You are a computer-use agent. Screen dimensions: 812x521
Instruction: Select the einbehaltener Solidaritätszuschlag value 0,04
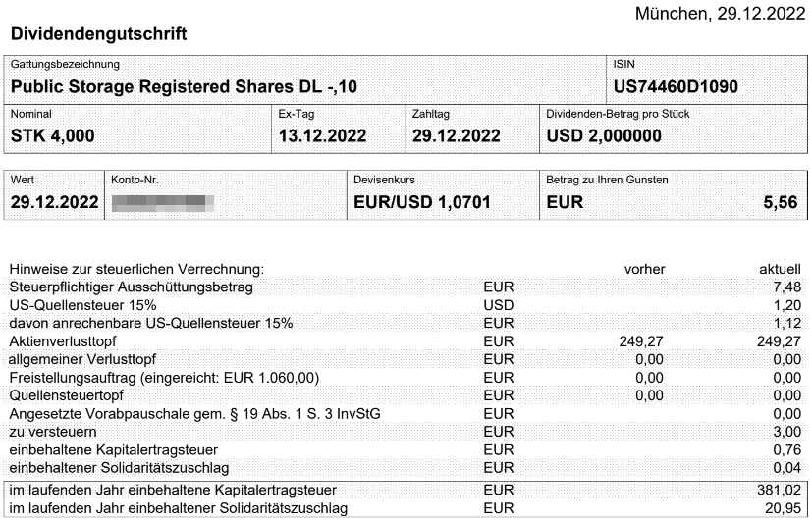tap(787, 468)
